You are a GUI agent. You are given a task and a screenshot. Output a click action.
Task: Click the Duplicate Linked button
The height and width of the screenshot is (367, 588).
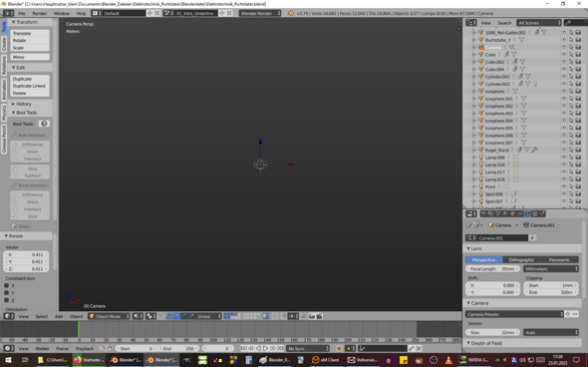(30, 86)
